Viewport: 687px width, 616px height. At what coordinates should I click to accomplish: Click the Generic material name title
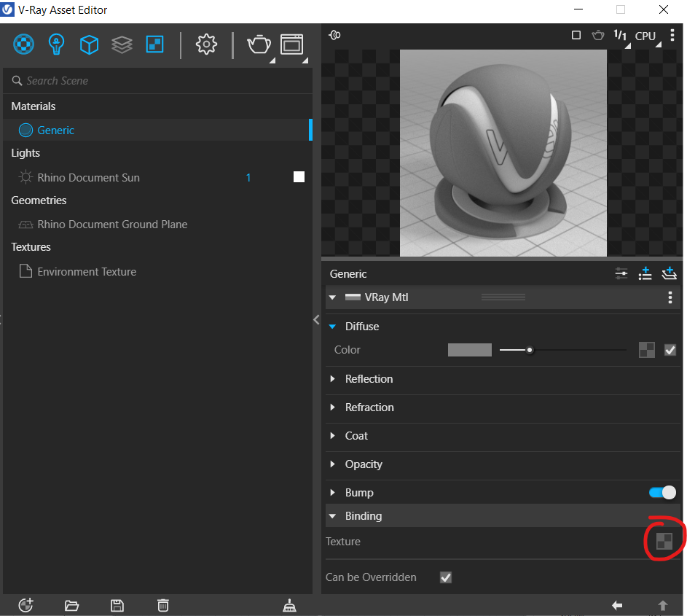coord(348,274)
